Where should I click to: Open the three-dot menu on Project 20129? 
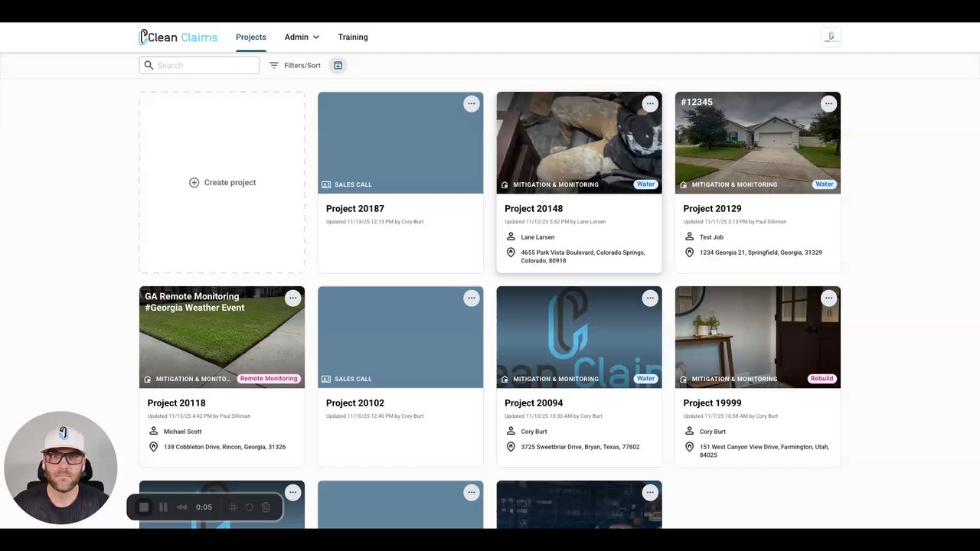click(828, 104)
